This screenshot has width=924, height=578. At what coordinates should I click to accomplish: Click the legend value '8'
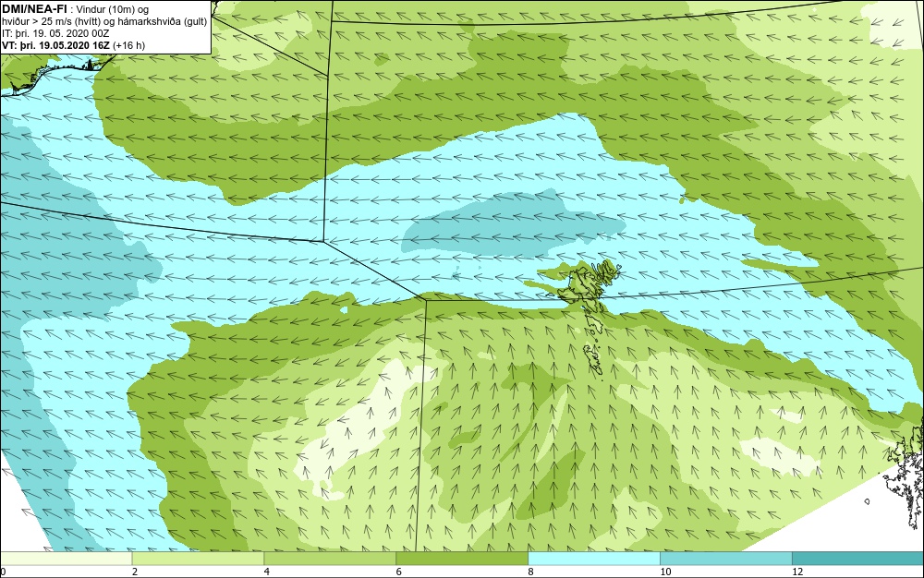(x=531, y=572)
